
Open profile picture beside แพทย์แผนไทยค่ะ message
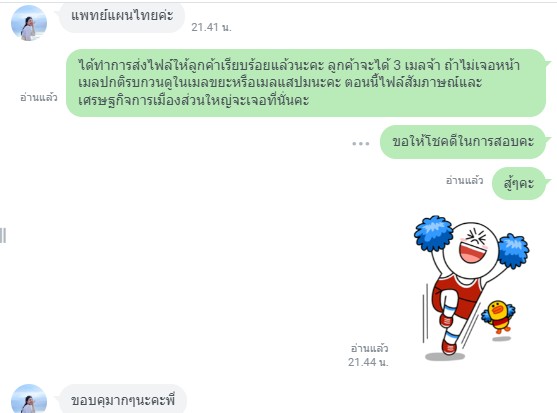click(x=29, y=23)
